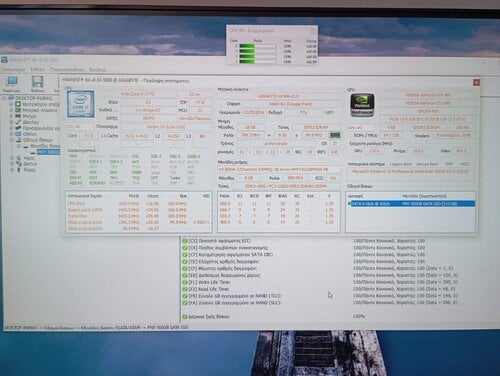Screen dimensions: 500x376
Task: Click Core 0 clock bar in CPU #0 window
Action: (257, 46)
